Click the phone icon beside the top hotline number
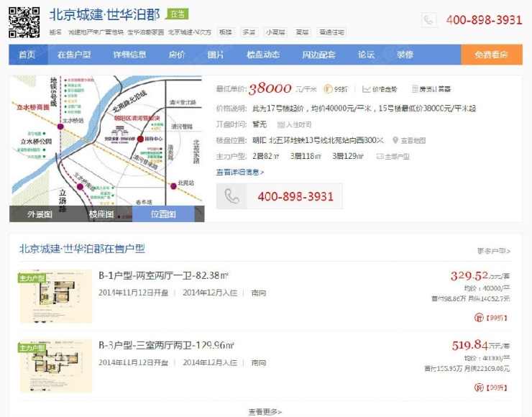532x417 pixels. (x=428, y=20)
